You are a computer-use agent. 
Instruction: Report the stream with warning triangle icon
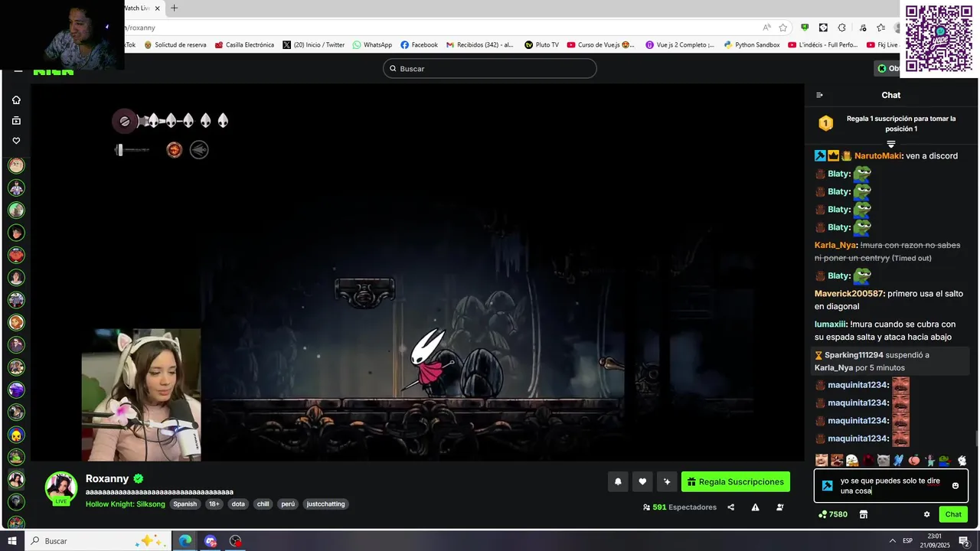tap(756, 507)
